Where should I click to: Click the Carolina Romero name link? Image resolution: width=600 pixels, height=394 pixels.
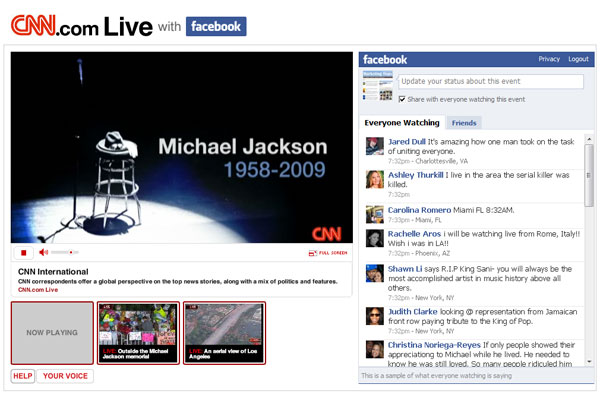[x=419, y=210]
